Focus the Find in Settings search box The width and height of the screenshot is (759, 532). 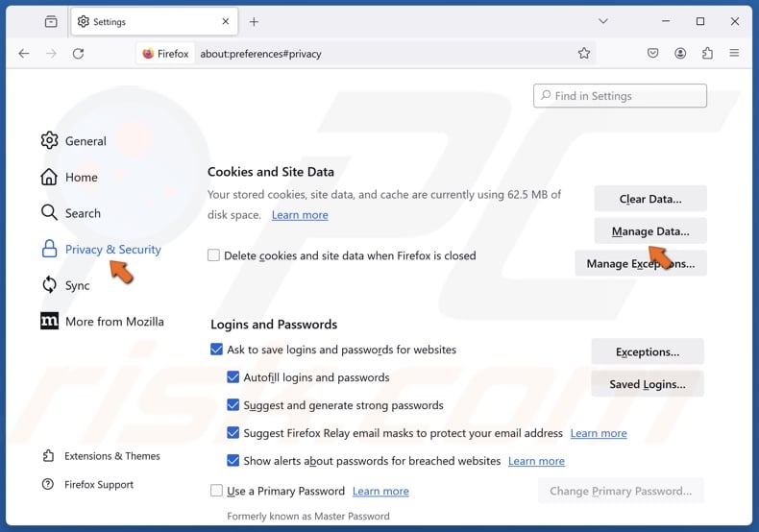tap(620, 96)
